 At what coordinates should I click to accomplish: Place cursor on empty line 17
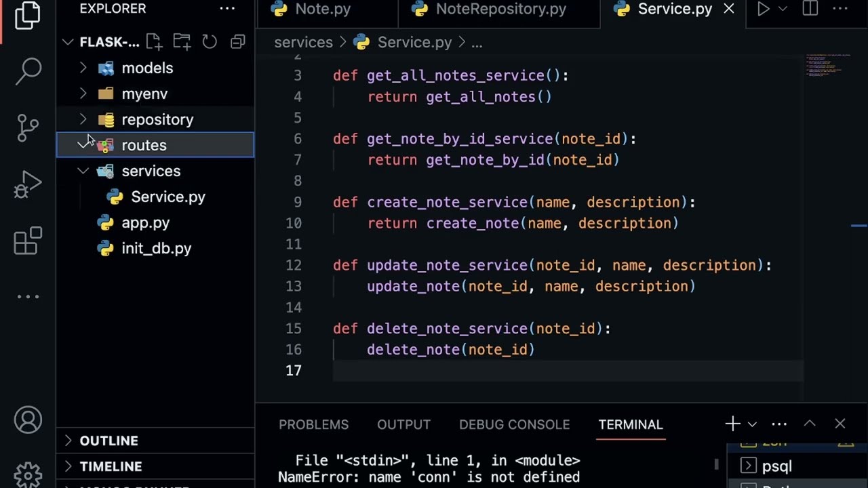tap(567, 371)
